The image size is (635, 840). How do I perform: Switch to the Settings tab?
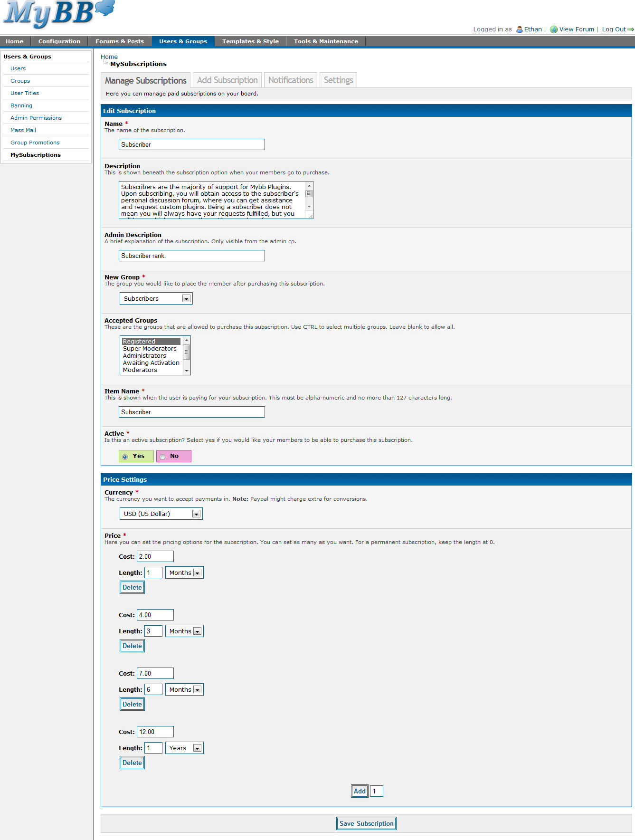339,80
